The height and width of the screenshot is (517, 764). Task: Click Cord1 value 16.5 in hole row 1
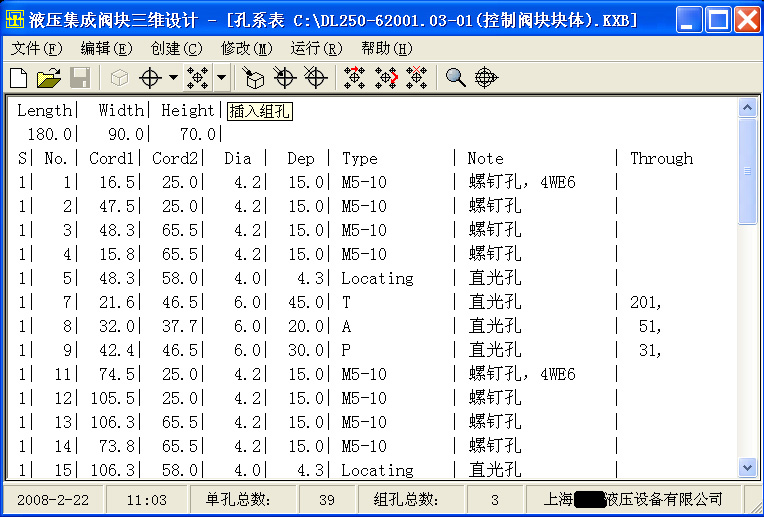click(x=117, y=182)
